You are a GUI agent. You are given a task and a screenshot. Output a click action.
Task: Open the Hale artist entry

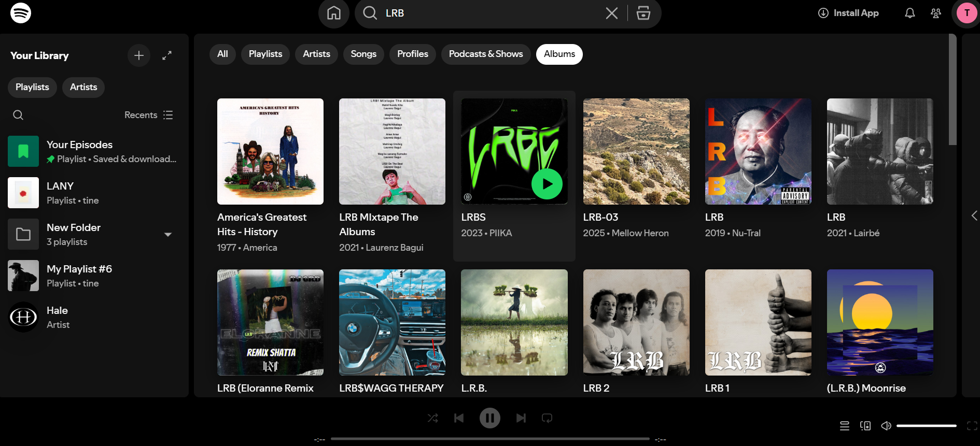(94, 317)
